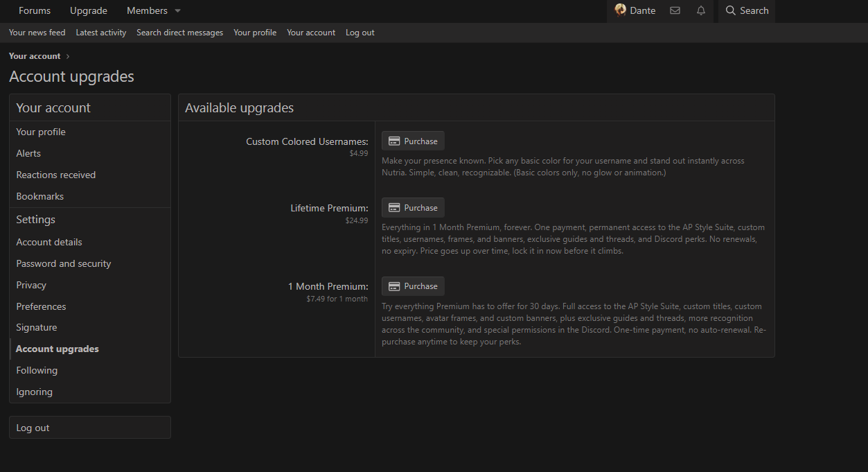
Task: Purchase the 1 Month Premium upgrade
Action: tap(413, 286)
